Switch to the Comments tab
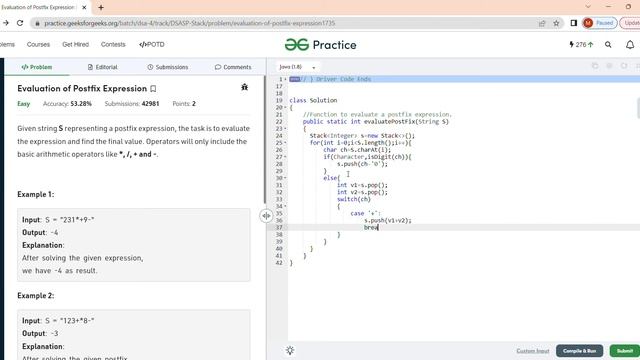 (233, 67)
